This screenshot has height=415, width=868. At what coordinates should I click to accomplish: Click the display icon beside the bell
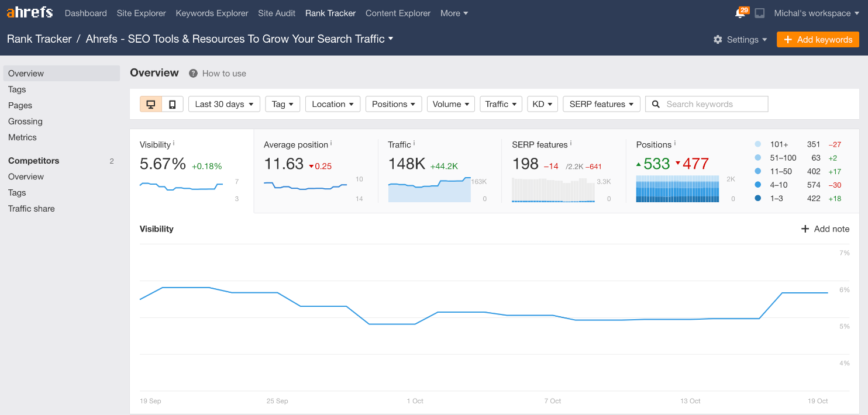point(760,13)
